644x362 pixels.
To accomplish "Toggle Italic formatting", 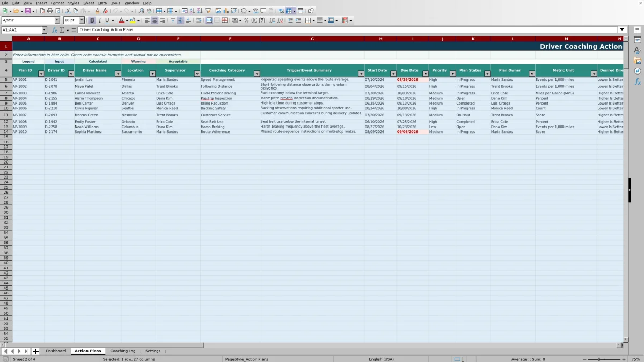I will [x=99, y=20].
